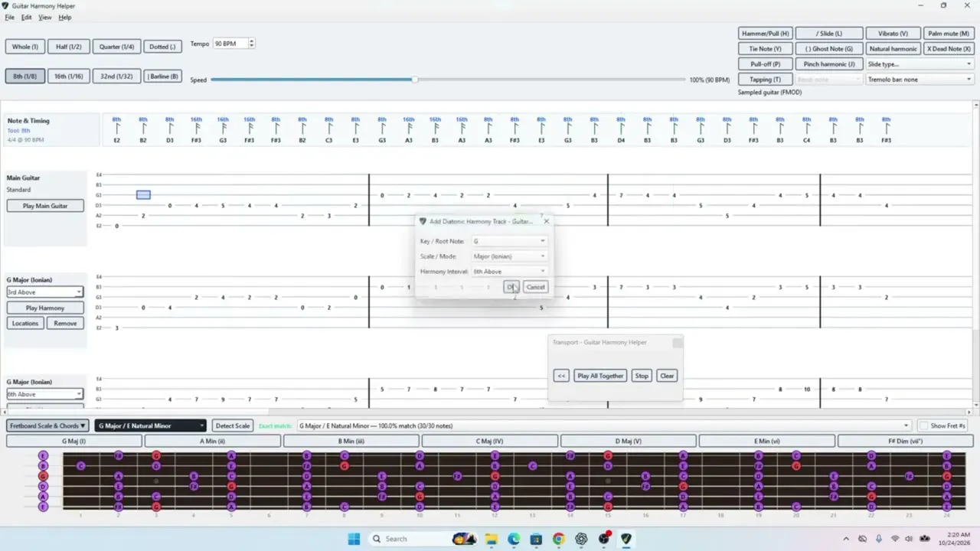Select the Whole (1) note duration

tap(24, 47)
